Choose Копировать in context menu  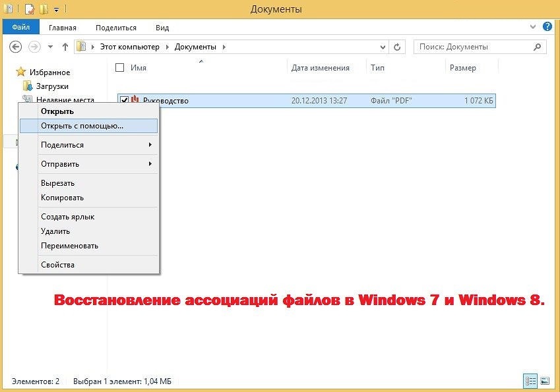(x=88, y=198)
